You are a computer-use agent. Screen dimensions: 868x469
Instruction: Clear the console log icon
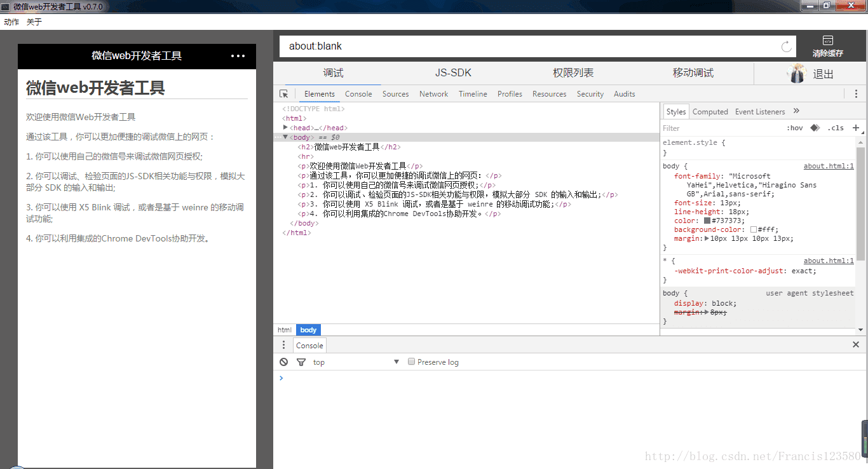coord(283,362)
